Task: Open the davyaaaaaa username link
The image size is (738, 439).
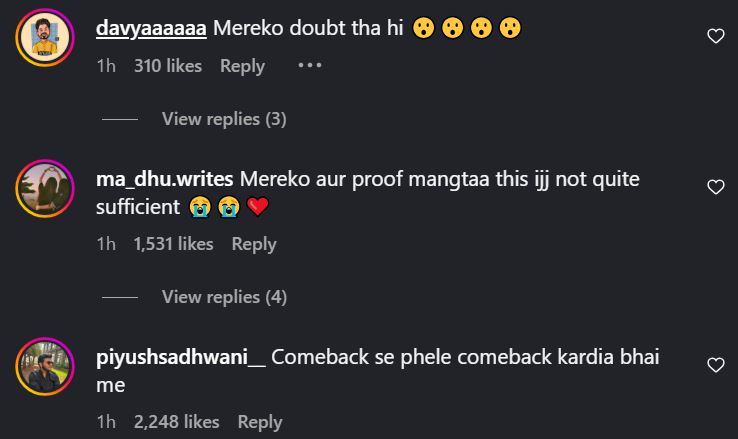Action: click(151, 29)
